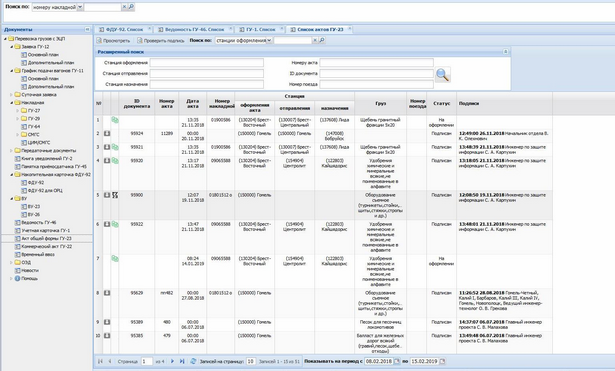Open the start date calendar picker
This screenshot has width=615, height=371.
[397, 361]
